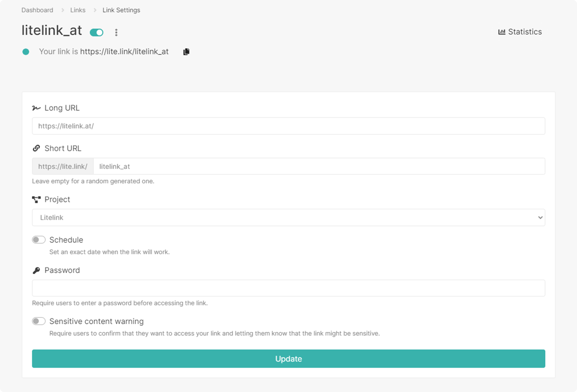
Task: Focus the Password input field
Action: point(288,288)
